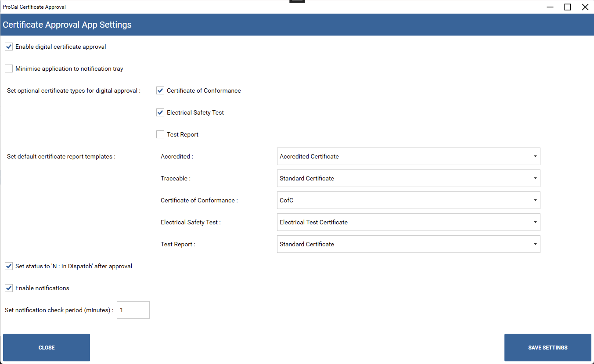Click 'Set default certificate report templates :' label
594x364 pixels.
61,156
